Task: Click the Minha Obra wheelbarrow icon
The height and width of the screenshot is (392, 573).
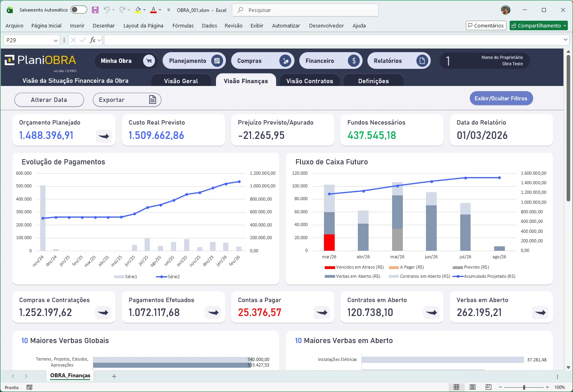Action: 149,61
